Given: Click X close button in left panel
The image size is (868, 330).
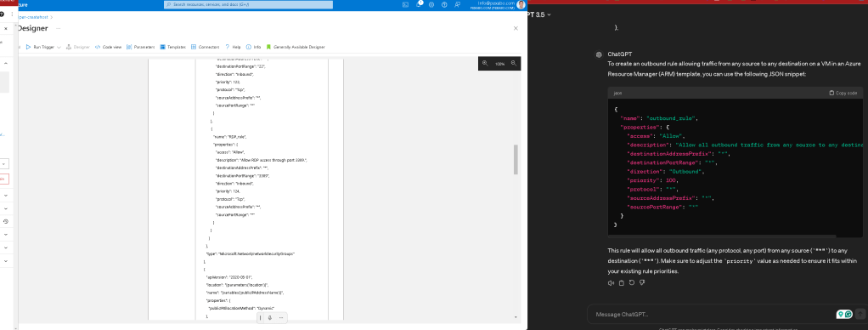Looking at the screenshot, I should [x=6, y=28].
